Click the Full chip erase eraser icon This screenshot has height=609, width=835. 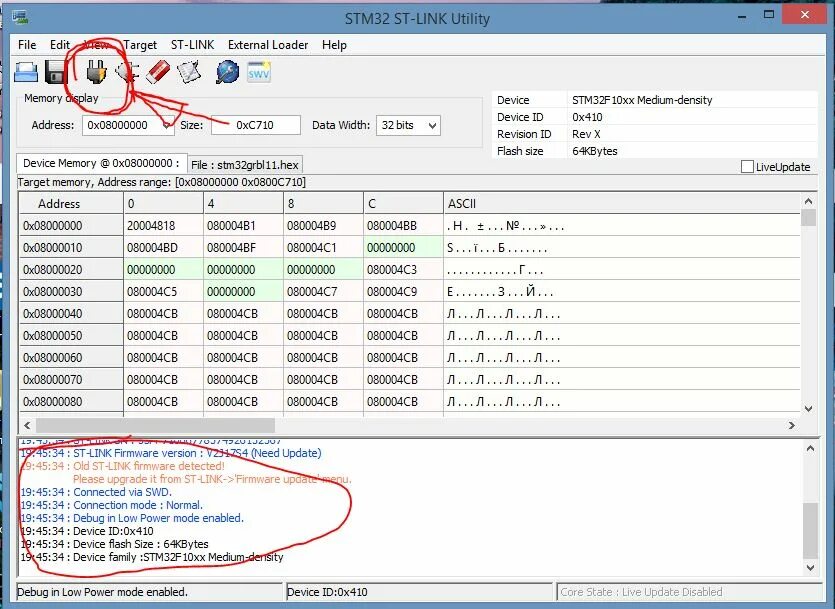[158, 72]
